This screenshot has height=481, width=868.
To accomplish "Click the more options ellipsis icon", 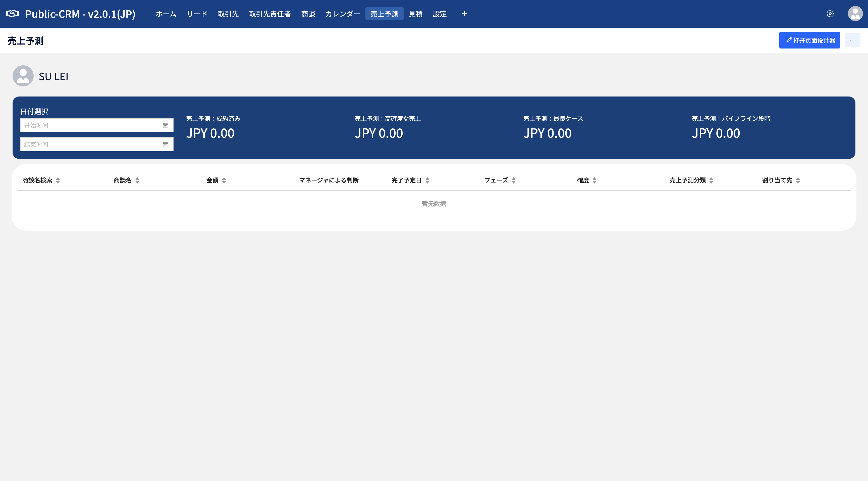I will point(853,40).
